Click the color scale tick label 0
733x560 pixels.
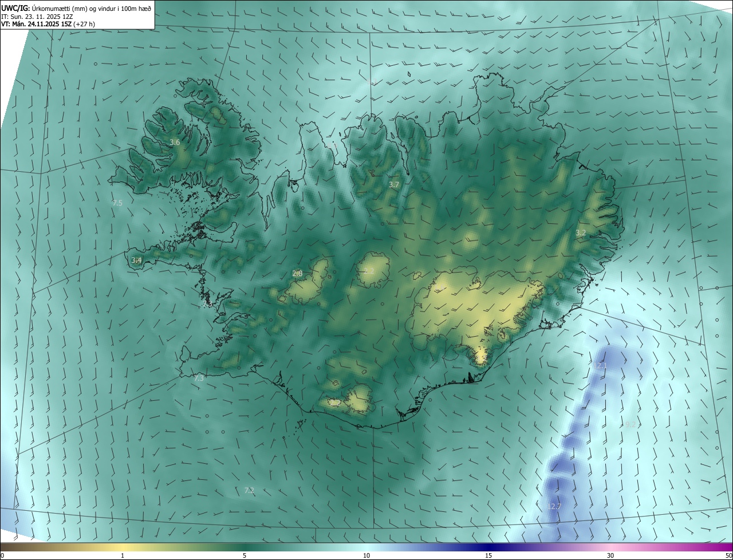(2, 555)
